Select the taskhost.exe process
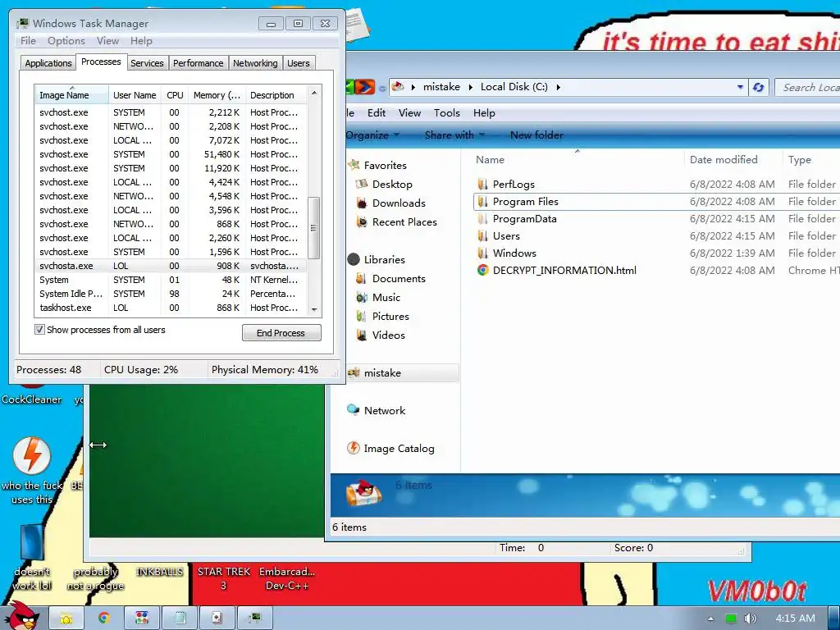Image resolution: width=840 pixels, height=630 pixels. coord(171,308)
